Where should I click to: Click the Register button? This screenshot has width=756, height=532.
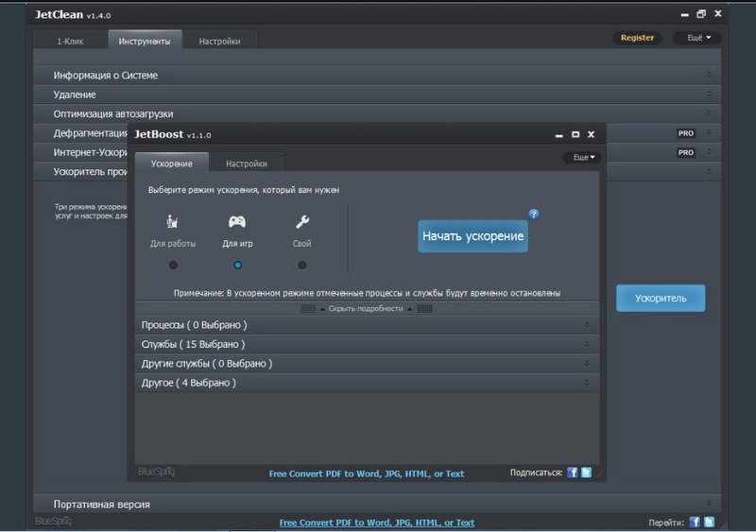click(637, 38)
